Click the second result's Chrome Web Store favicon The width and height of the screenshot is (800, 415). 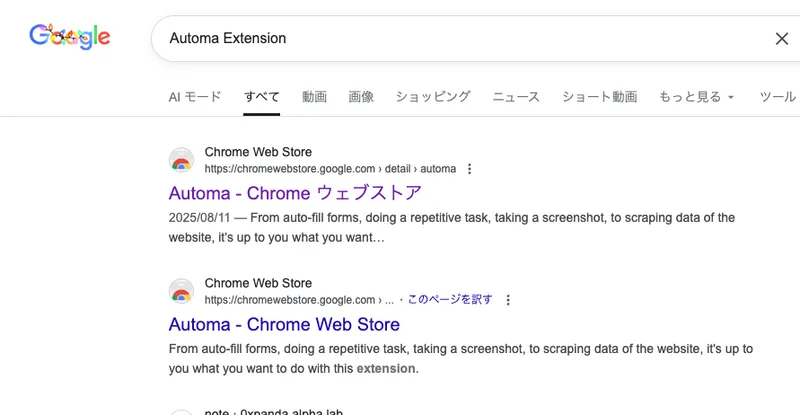pyautogui.click(x=181, y=291)
